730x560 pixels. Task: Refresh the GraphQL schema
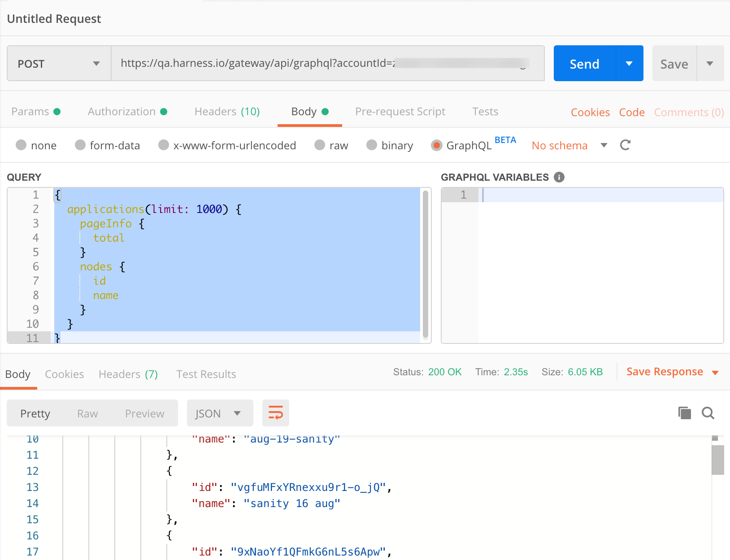[x=625, y=145]
